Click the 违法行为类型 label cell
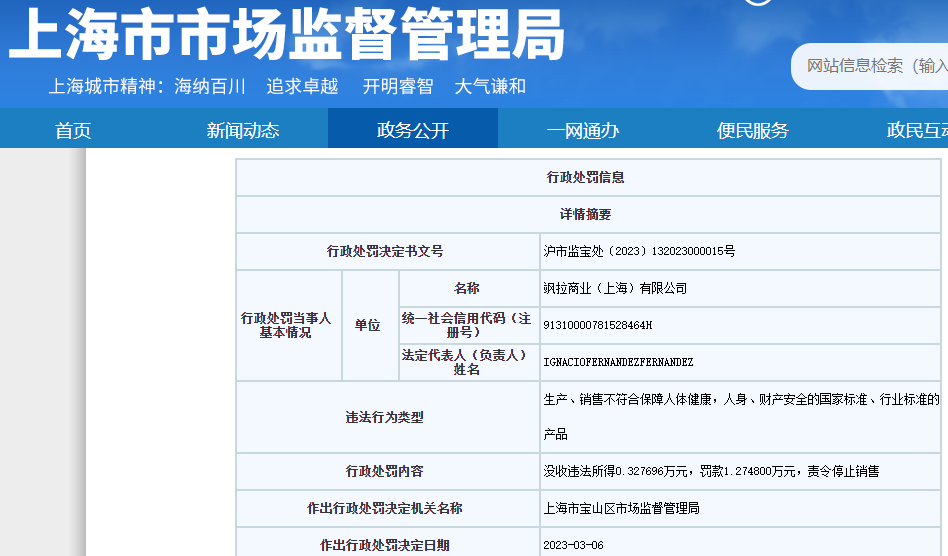This screenshot has width=948, height=556. tap(387, 417)
